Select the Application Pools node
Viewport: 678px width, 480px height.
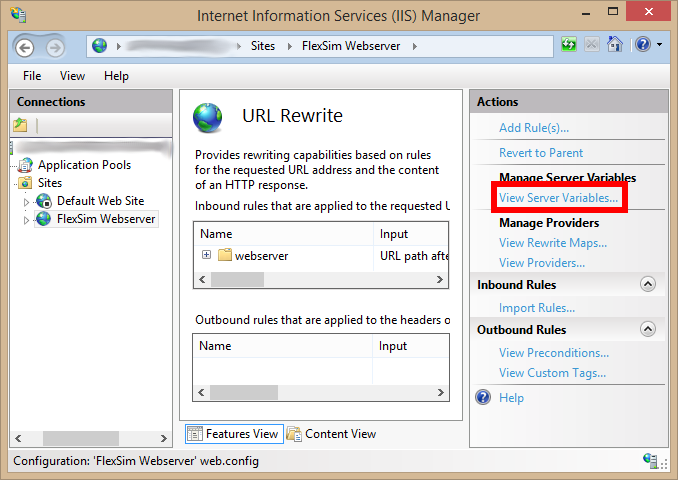coord(84,165)
